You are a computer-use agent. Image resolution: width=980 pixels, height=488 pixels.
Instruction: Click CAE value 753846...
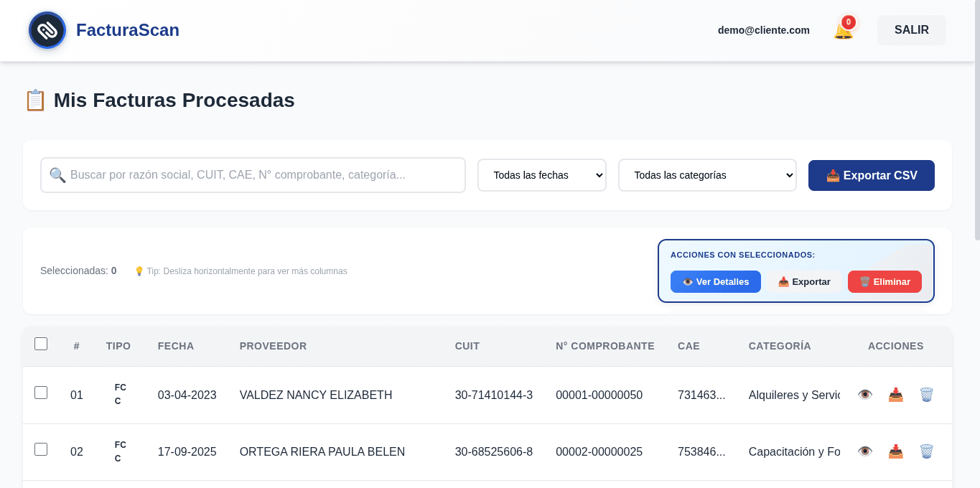coord(701,451)
